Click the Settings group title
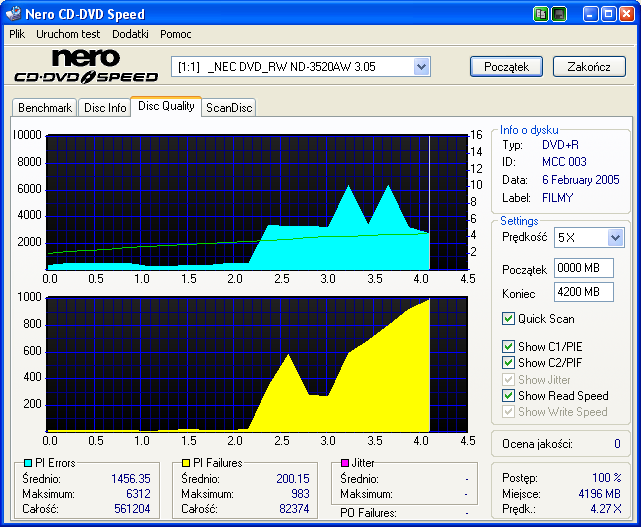The width and height of the screenshot is (641, 527). pyautogui.click(x=519, y=221)
